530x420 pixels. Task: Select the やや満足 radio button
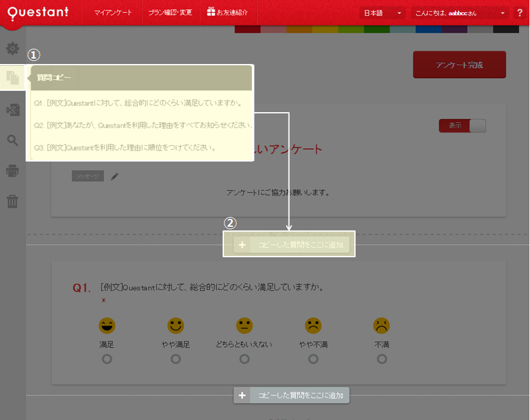176,359
